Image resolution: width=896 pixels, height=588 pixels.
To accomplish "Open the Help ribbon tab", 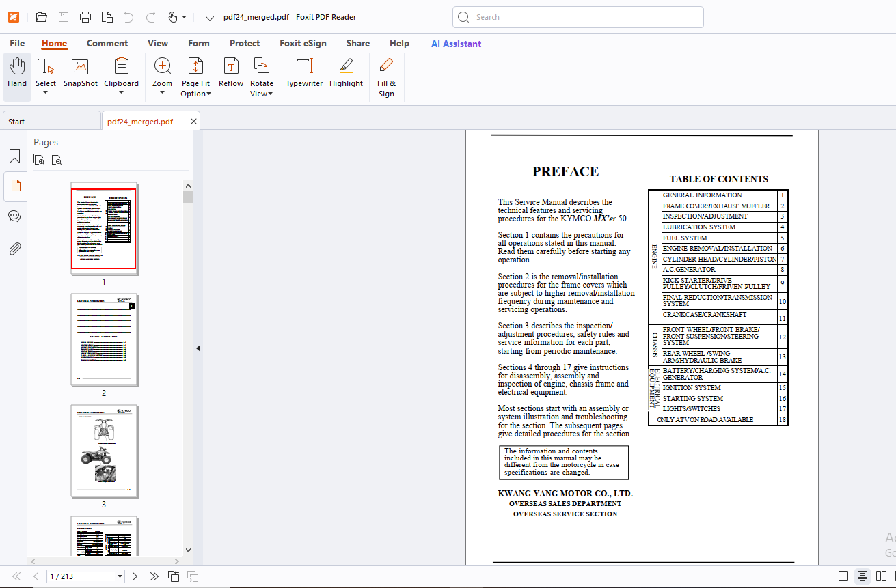I will click(399, 43).
